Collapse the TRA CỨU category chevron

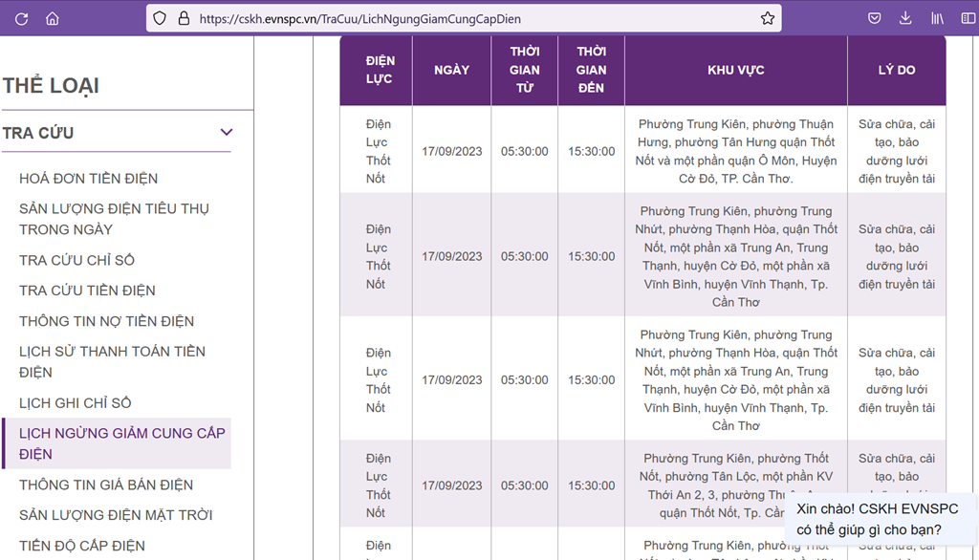pos(227,132)
